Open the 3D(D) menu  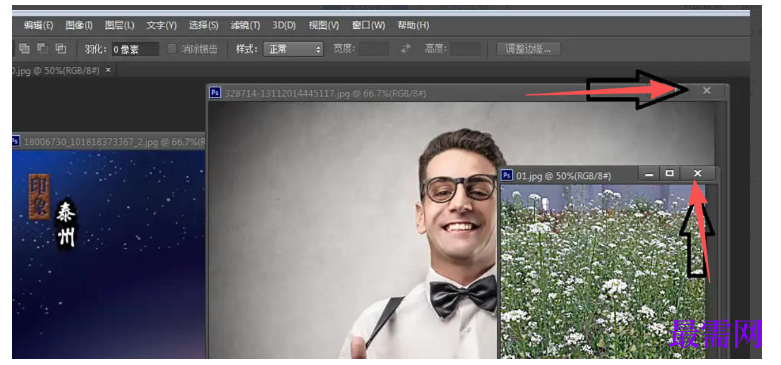[284, 25]
